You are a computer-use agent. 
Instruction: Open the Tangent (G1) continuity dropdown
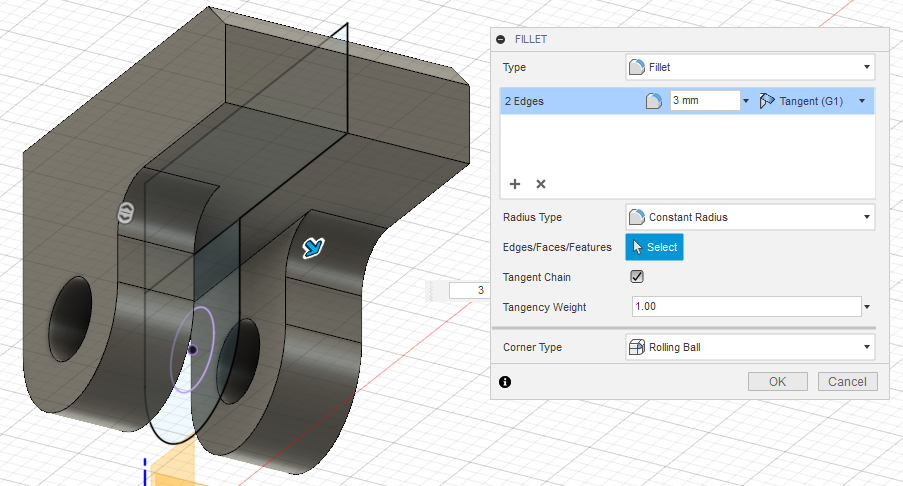click(862, 101)
